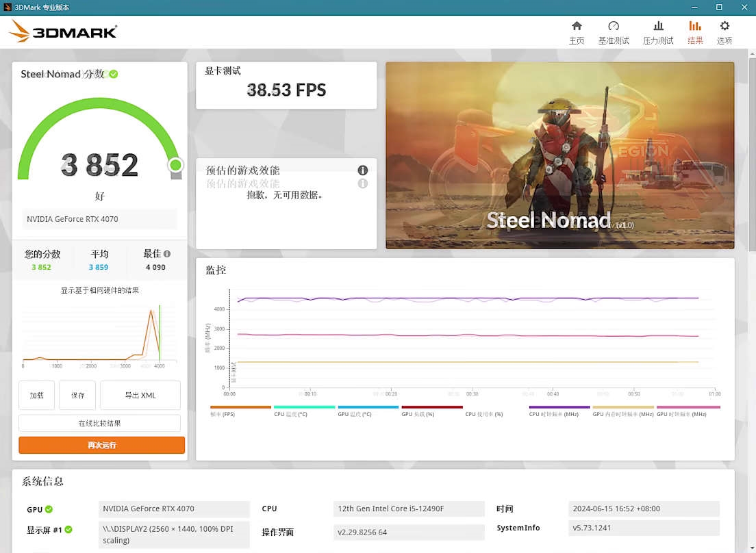
Task: Select the 结果 results chart icon
Action: click(695, 26)
